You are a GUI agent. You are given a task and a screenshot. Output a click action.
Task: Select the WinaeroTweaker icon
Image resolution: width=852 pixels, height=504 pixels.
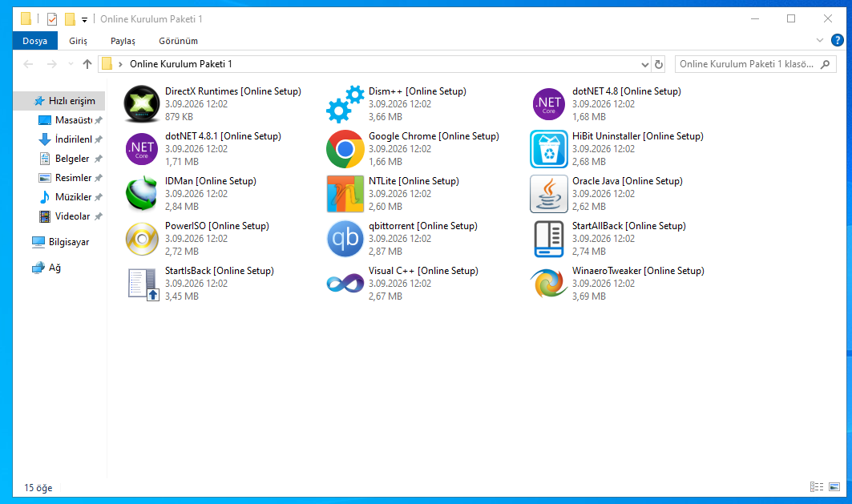click(549, 284)
